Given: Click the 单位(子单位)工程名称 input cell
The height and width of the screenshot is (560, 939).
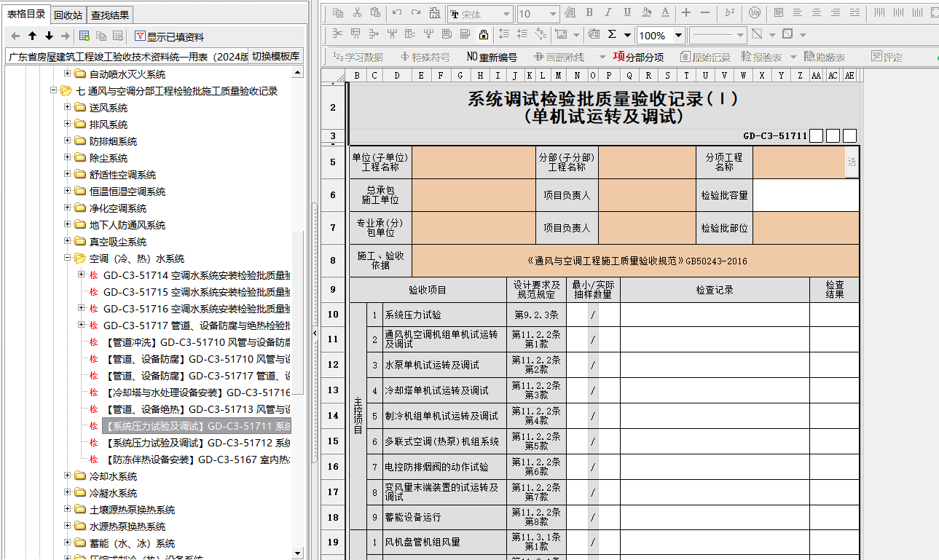Looking at the screenshot, I should pos(474,162).
